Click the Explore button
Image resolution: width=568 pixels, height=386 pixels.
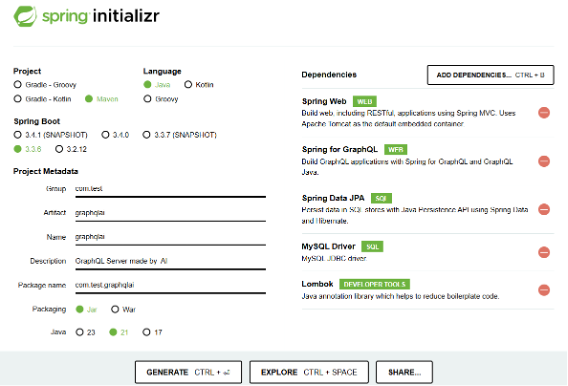point(309,372)
